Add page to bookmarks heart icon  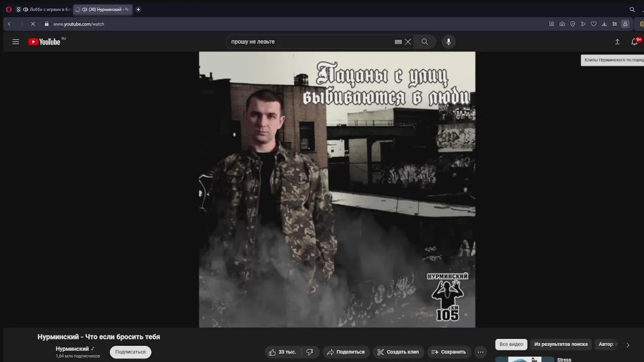tap(594, 24)
